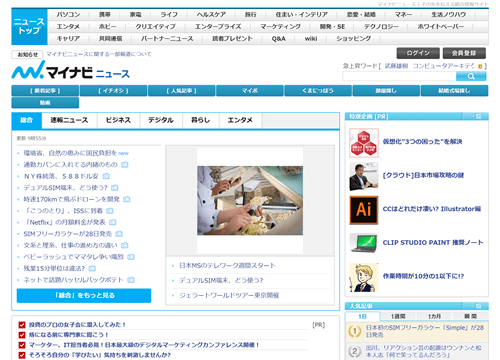Screen dimensions: 500x360
Task: Switch to the 暮らし tab
Action: click(x=201, y=120)
